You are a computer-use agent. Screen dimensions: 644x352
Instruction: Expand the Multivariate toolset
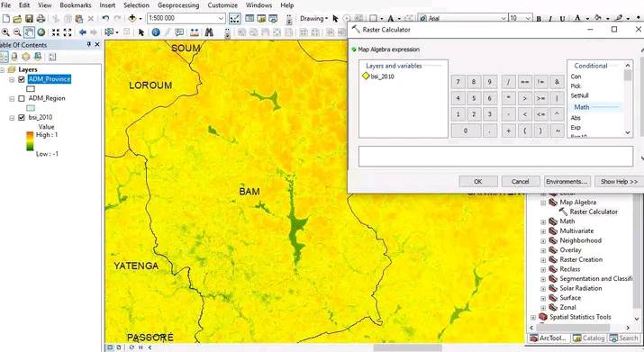[543, 231]
